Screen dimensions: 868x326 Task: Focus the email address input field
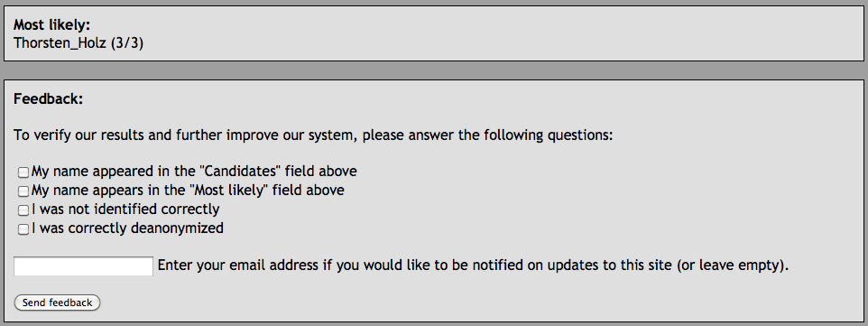click(x=83, y=266)
